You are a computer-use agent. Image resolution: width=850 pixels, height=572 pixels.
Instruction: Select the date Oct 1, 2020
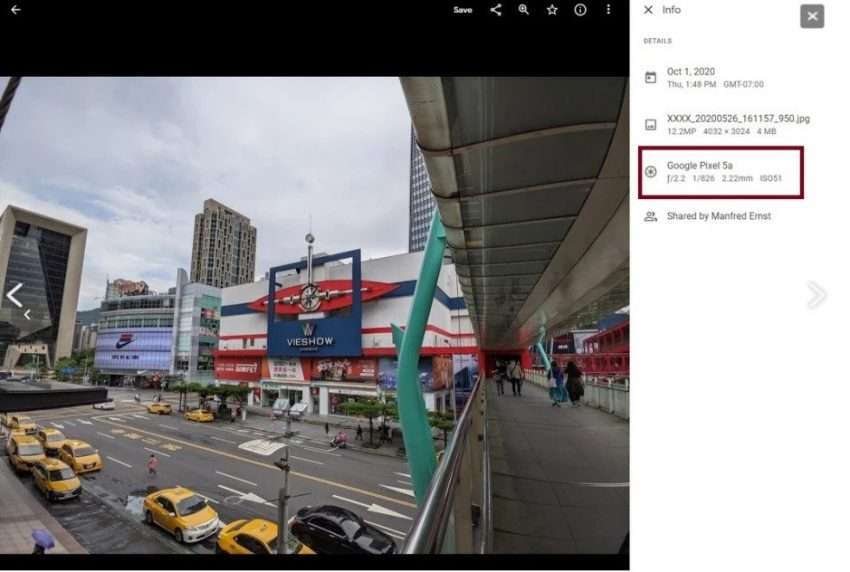coord(691,72)
